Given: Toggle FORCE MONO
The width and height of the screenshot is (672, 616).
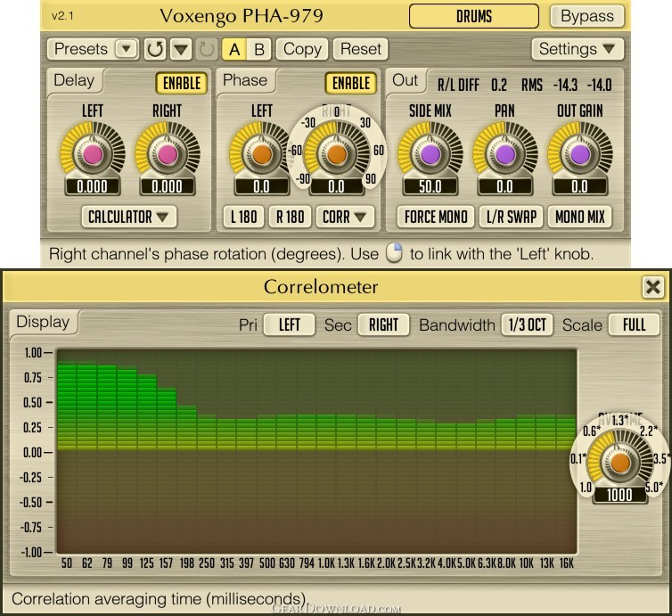Looking at the screenshot, I should tap(436, 217).
